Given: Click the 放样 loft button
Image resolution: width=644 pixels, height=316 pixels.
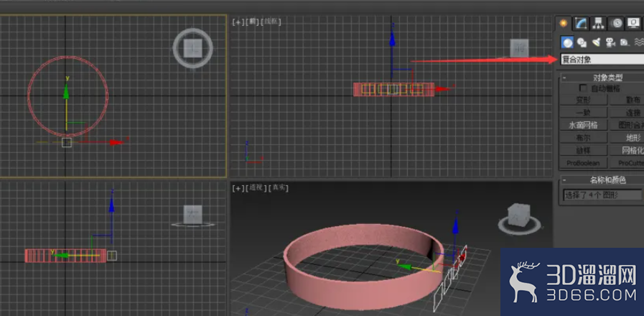Looking at the screenshot, I should tap(584, 150).
